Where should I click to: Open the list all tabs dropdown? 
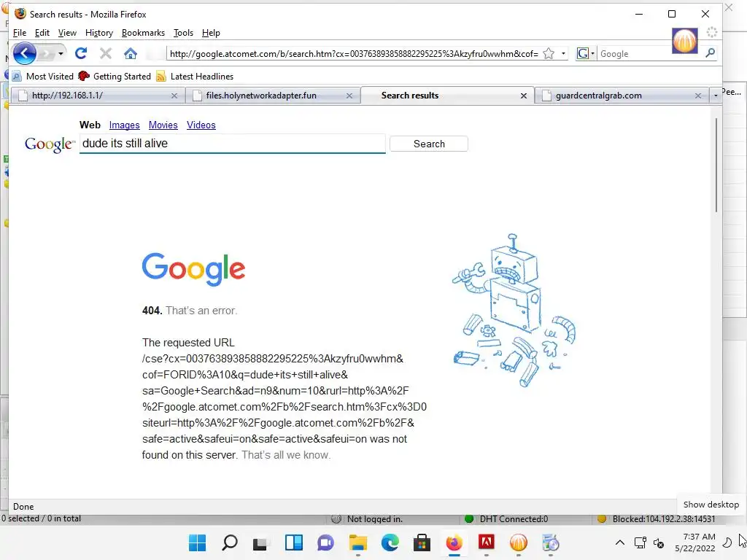point(716,96)
